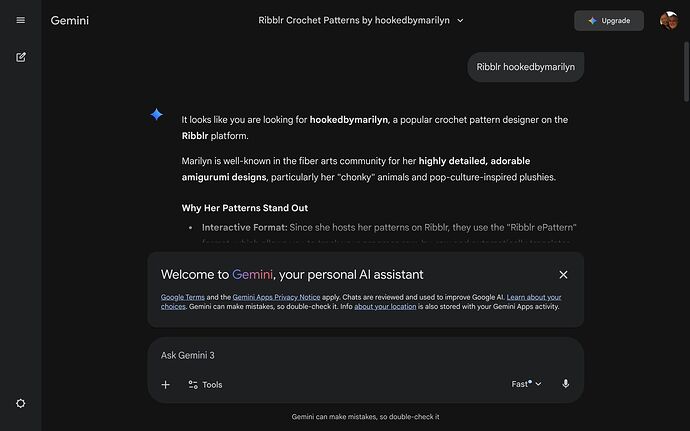Open the profile avatar account menu
This screenshot has height=431, width=690.
tap(668, 20)
